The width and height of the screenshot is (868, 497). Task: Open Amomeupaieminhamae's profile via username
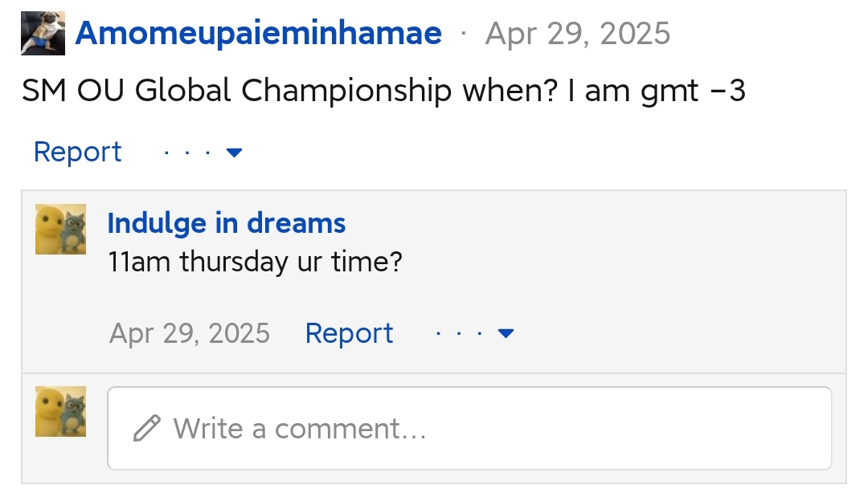258,34
